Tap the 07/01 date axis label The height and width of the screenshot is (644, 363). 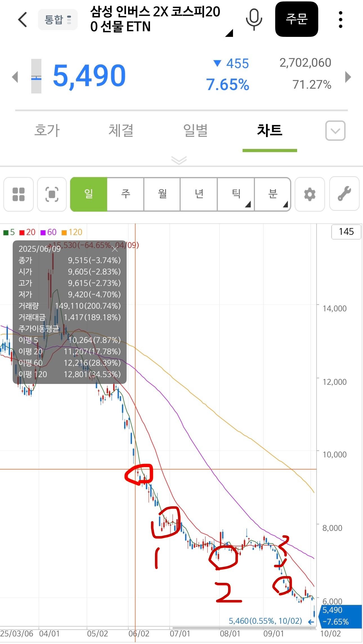[x=180, y=634]
